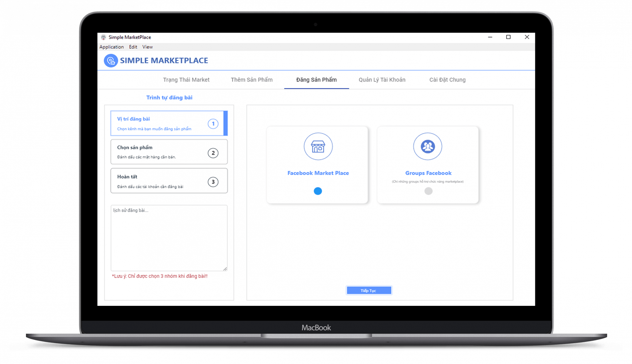Click the lịch sử đăng bài text area
The width and height of the screenshot is (632, 364).
tap(169, 238)
